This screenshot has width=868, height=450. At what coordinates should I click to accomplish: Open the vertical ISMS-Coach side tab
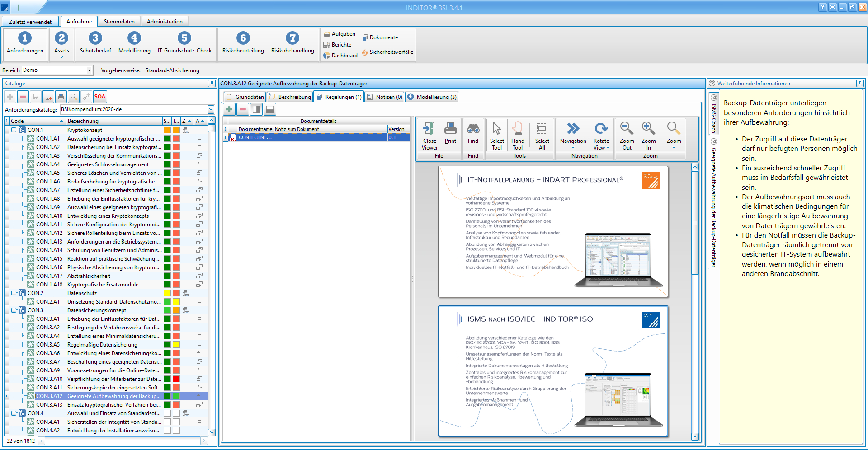714,114
